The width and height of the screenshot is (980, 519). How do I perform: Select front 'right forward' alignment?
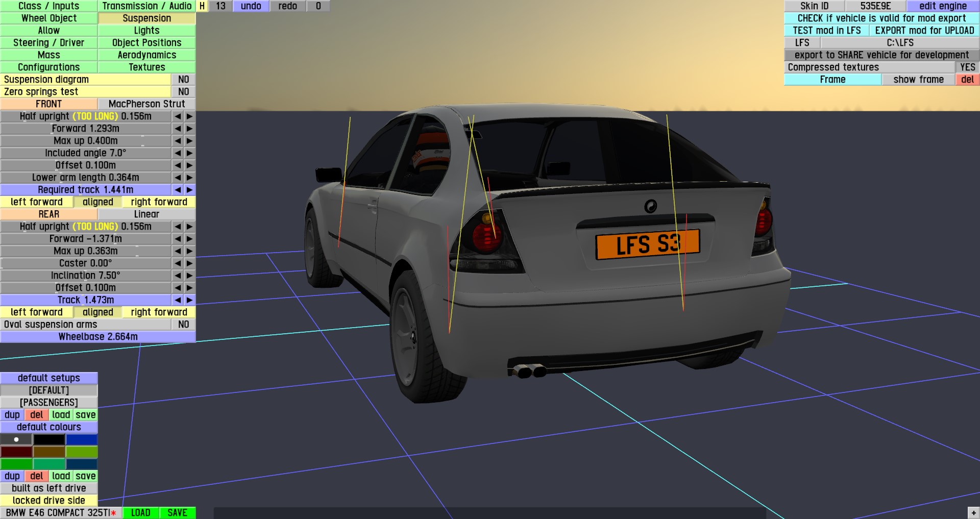159,202
